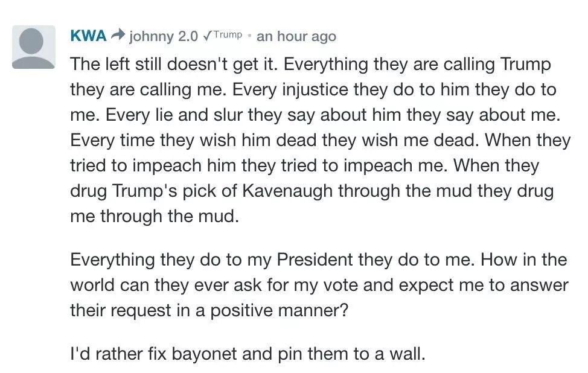Click the "an hour ago" timestamp
Image resolution: width=588 pixels, height=373 pixels.
(x=296, y=36)
